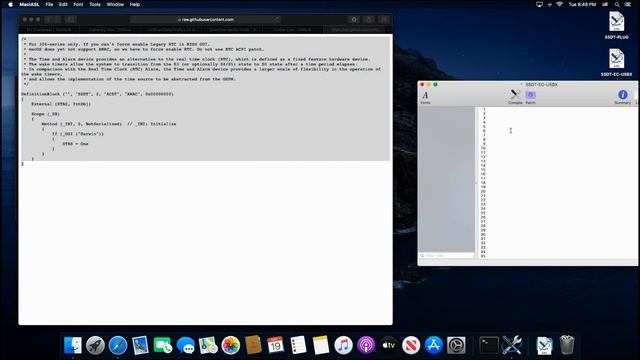
Task: Open App Store from the dock
Action: click(x=433, y=345)
